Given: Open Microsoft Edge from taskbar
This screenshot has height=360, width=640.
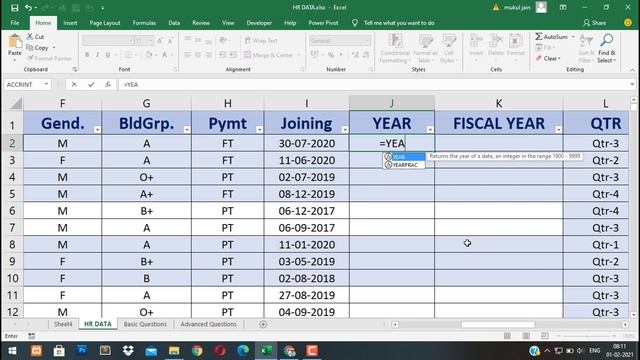Looking at the screenshot, I should tap(243, 351).
